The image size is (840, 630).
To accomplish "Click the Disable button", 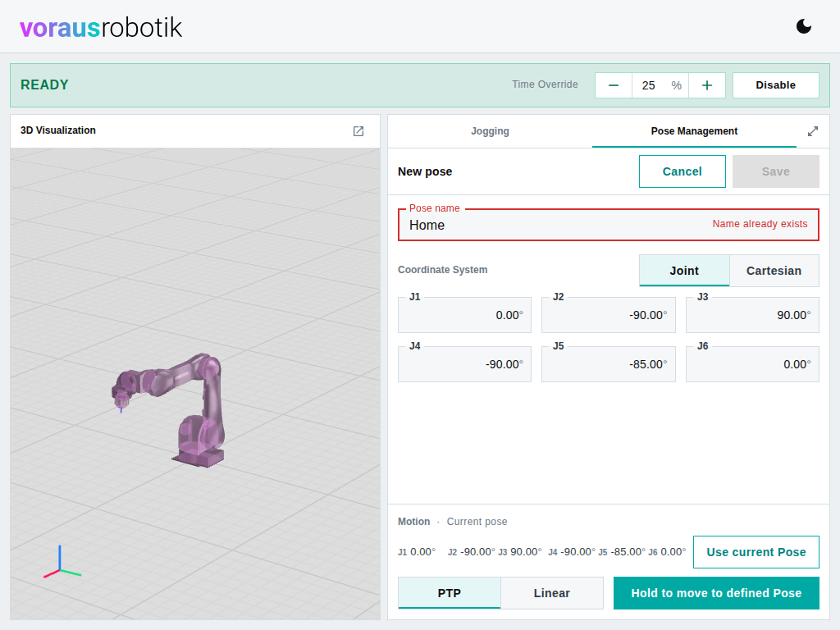I will pos(775,85).
